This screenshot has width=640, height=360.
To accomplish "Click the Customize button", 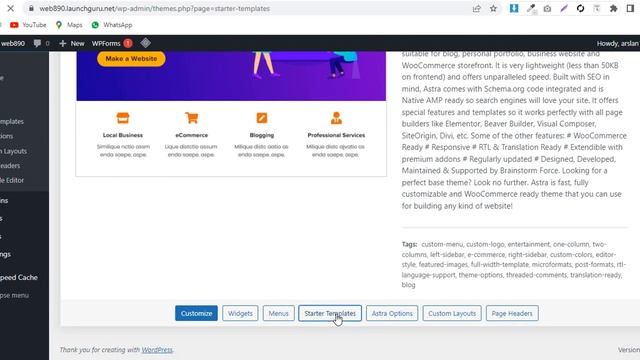I will pos(196,313).
